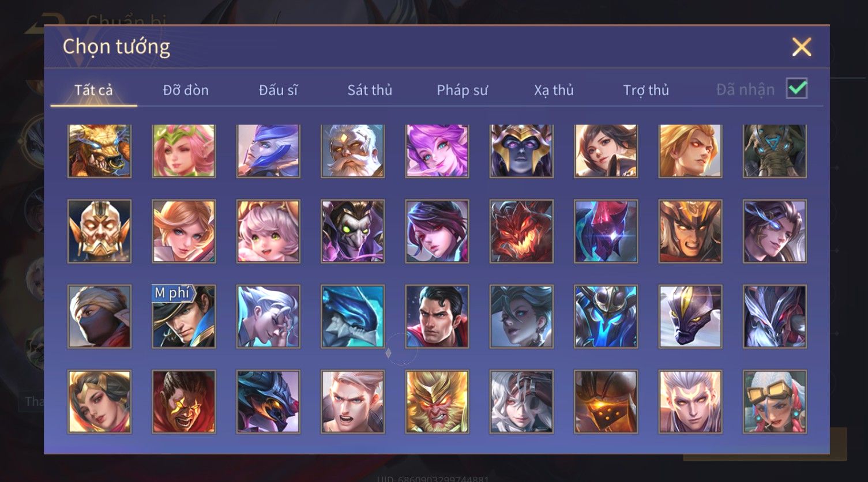This screenshot has height=482, width=868.
Task: Switch to the 'Đỡ đòn' tab
Action: [186, 90]
